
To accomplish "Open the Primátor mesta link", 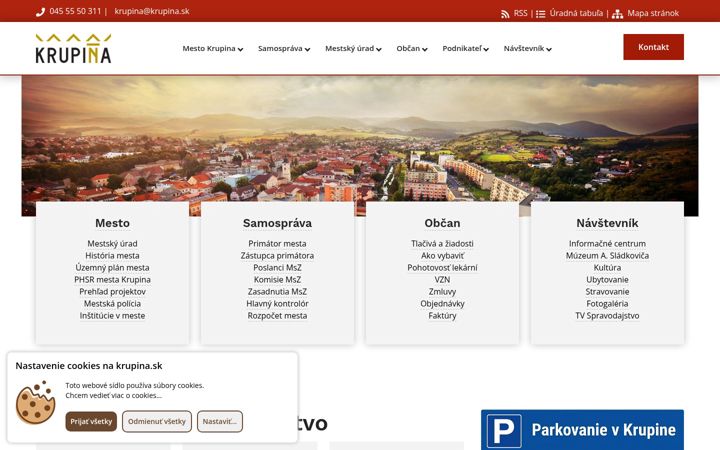I will tap(277, 244).
